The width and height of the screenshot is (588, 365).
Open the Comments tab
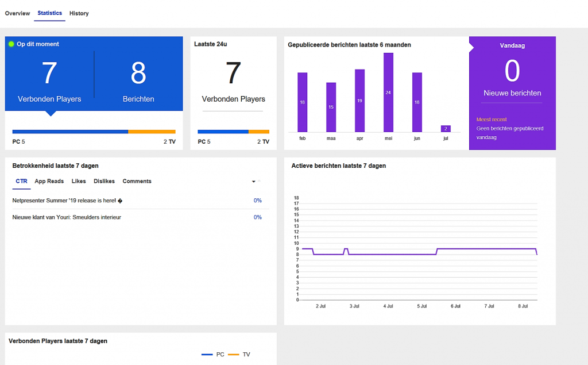pyautogui.click(x=137, y=181)
